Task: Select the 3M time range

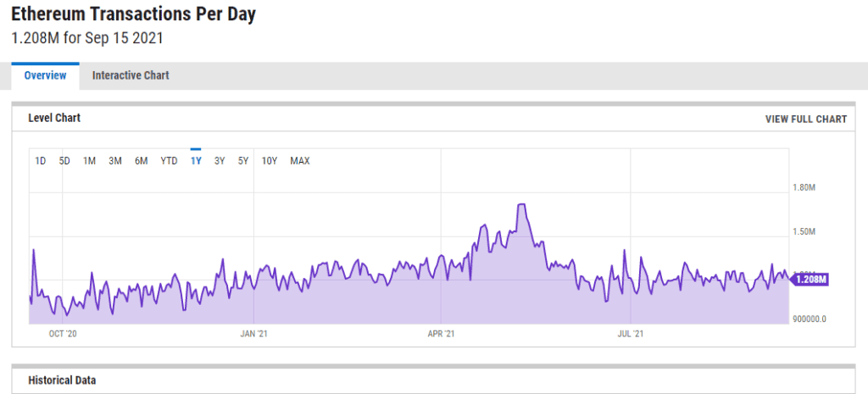Action: [114, 161]
